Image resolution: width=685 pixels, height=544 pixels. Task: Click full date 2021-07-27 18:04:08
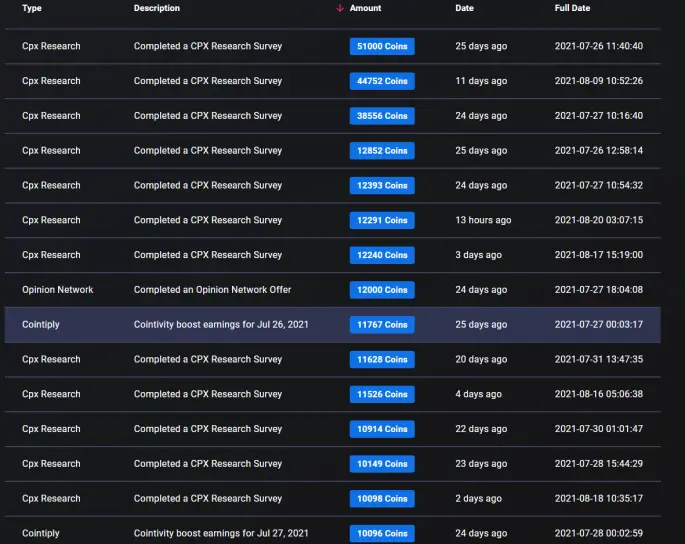point(599,290)
